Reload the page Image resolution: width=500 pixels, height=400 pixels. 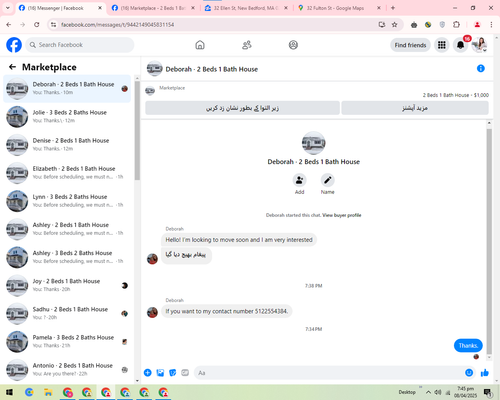pyautogui.click(x=37, y=25)
